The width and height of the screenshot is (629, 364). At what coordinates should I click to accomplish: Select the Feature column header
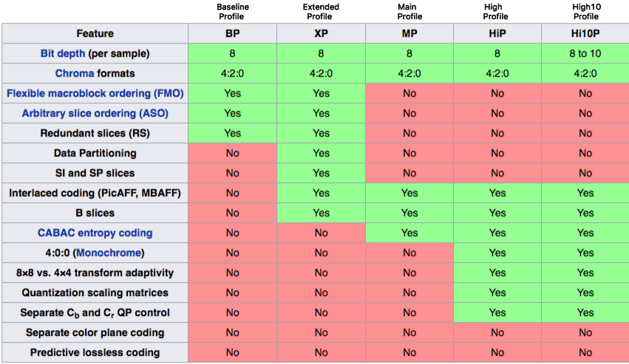[95, 33]
